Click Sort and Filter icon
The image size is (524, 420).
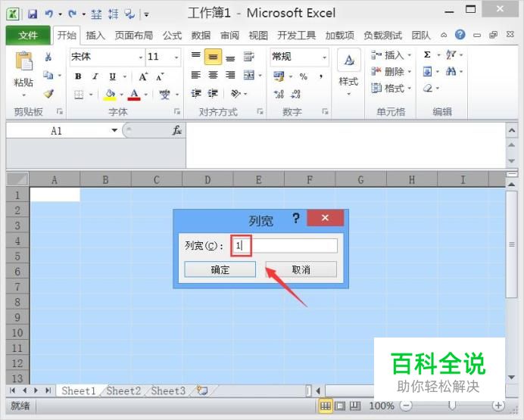[x=451, y=54]
